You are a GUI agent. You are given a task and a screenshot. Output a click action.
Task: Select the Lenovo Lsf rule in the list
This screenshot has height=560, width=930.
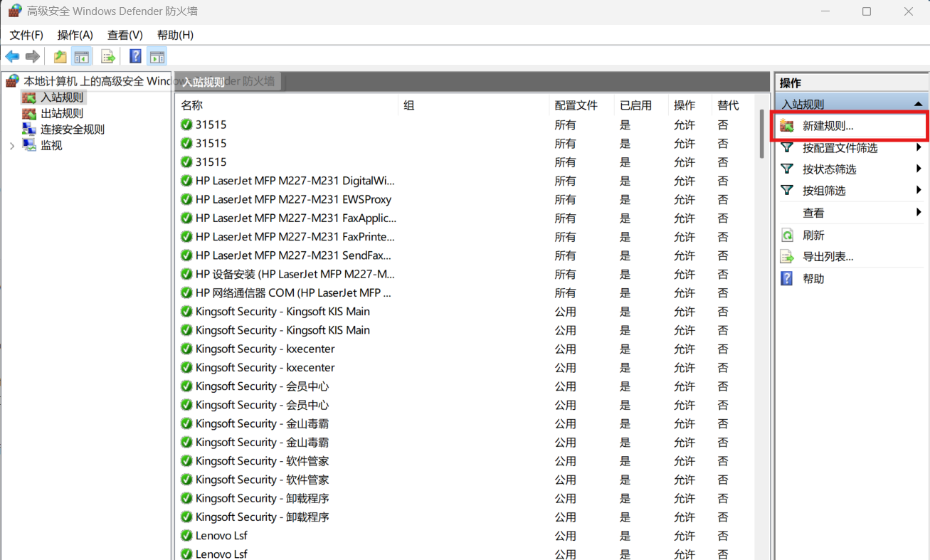click(221, 535)
